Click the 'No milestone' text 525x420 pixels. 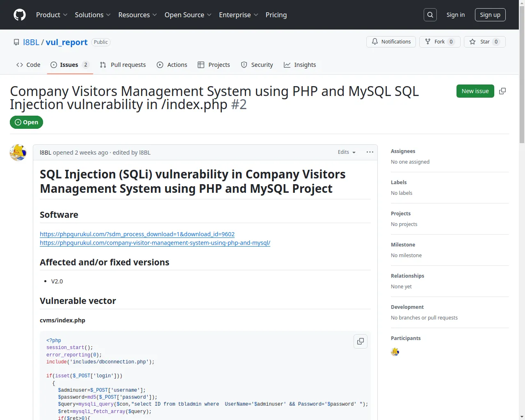coord(406,256)
